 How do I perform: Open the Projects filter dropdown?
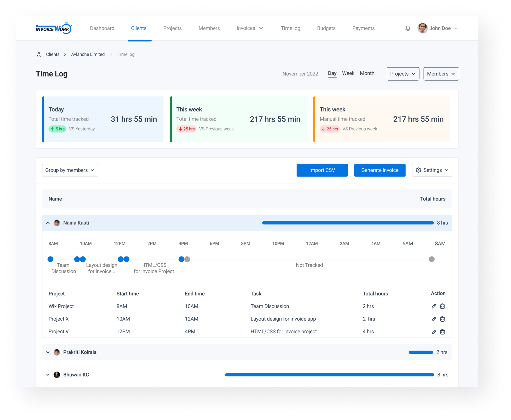tap(403, 74)
